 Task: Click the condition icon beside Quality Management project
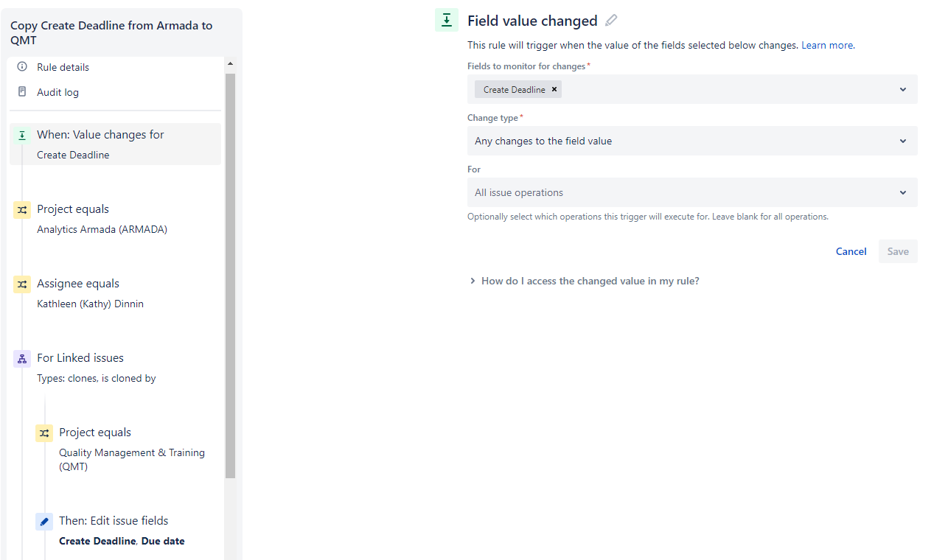coord(44,433)
